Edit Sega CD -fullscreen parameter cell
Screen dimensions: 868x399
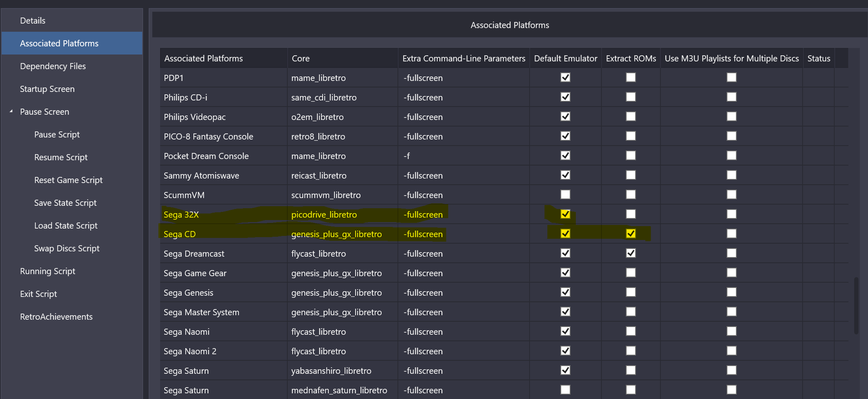[464, 234]
